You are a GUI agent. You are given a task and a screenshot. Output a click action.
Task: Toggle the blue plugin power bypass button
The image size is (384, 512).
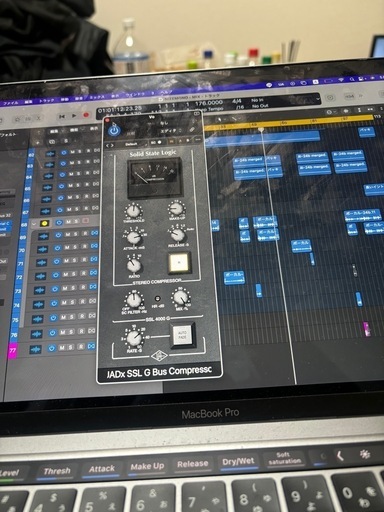[x=114, y=130]
